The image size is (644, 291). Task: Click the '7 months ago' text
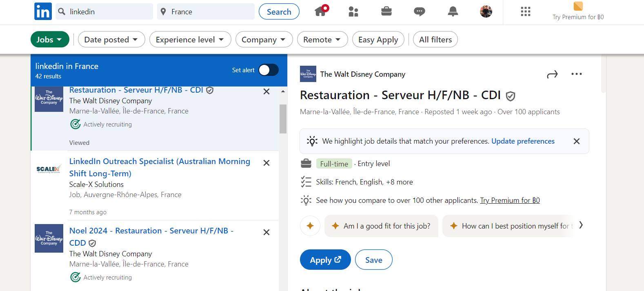point(88,212)
